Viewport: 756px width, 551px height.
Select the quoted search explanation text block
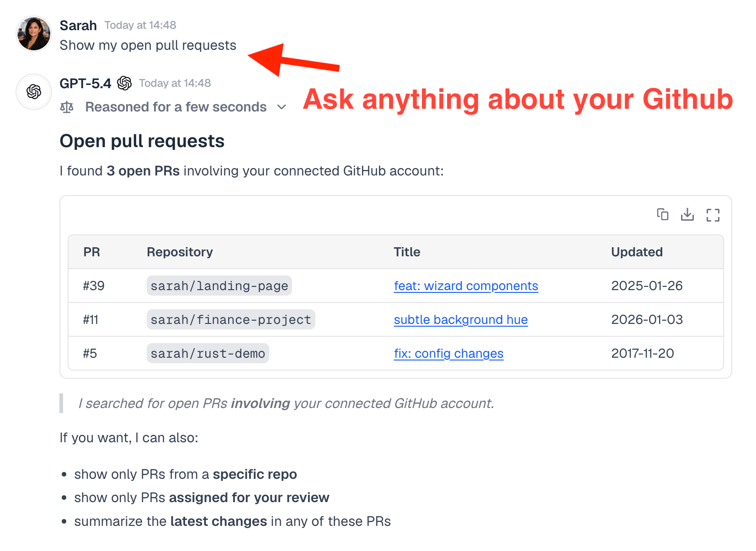tap(286, 403)
